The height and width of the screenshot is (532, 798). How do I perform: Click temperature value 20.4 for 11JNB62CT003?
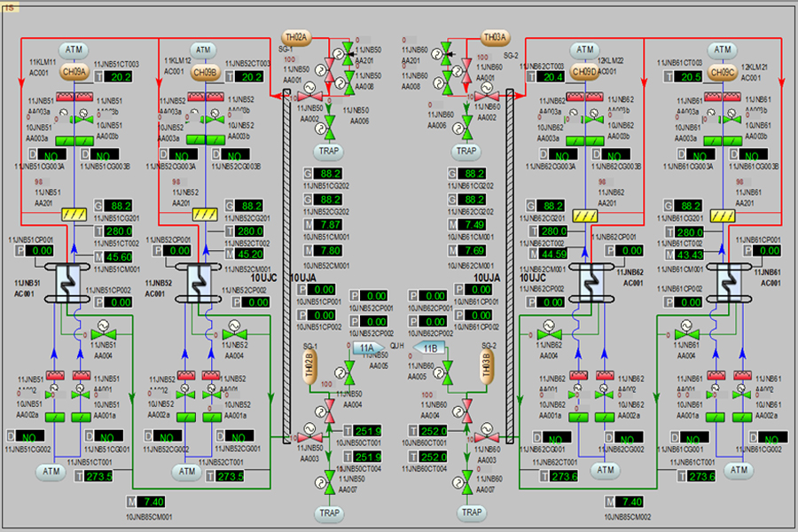[x=552, y=77]
